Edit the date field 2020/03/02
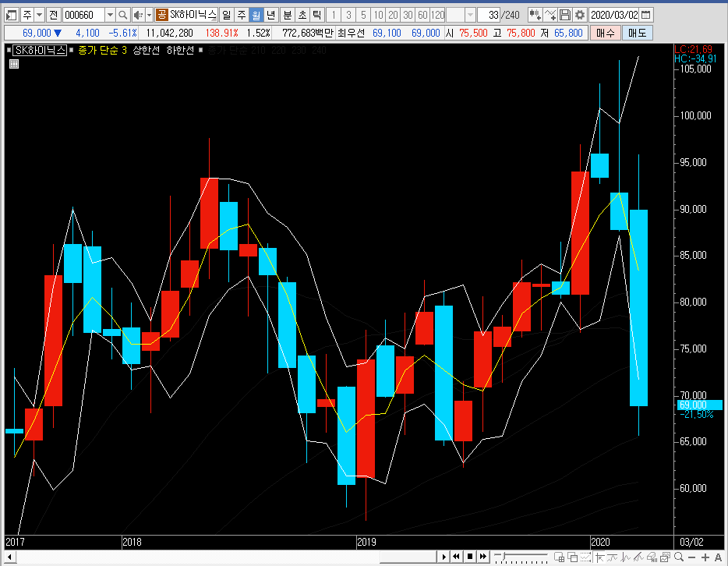This screenshot has height=566, width=728. tap(613, 16)
